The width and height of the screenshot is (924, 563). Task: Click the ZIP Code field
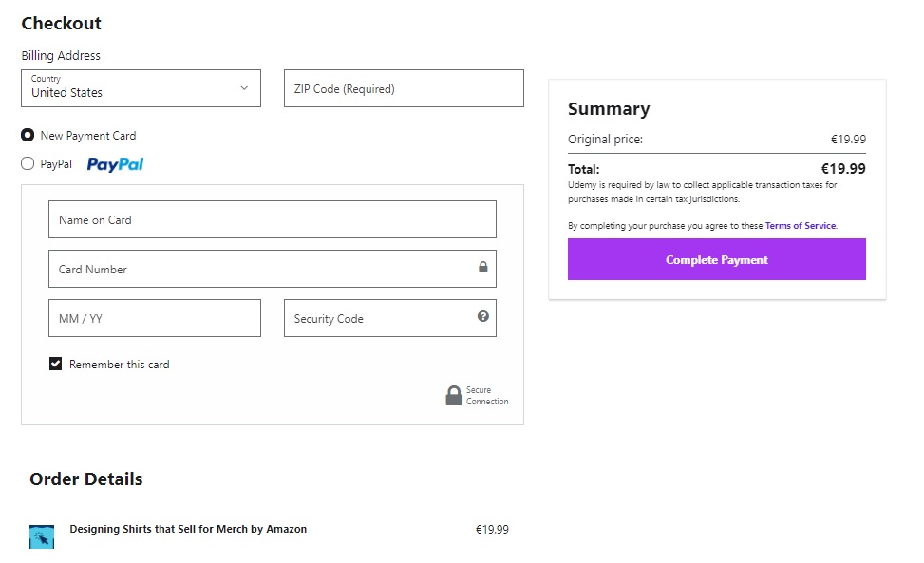pyautogui.click(x=404, y=88)
